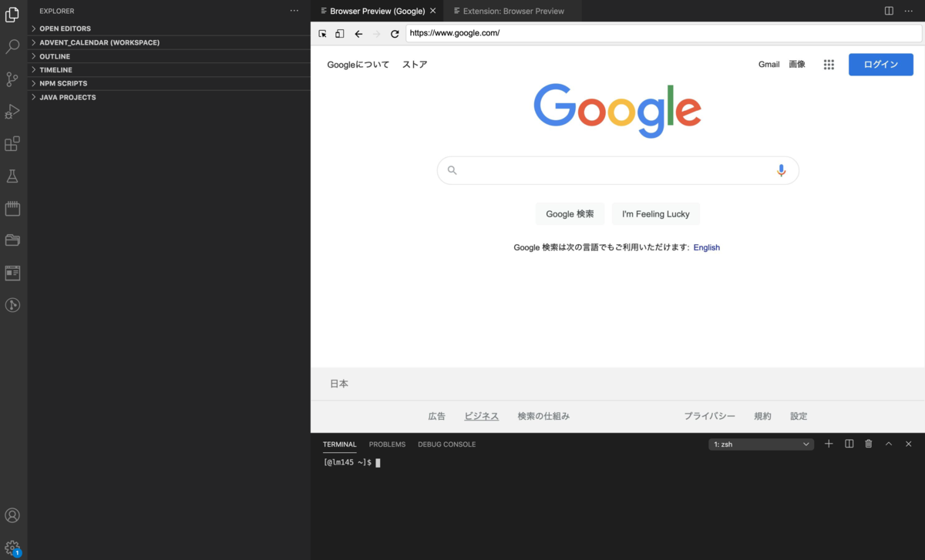Open the Search view in activity bar

12,47
